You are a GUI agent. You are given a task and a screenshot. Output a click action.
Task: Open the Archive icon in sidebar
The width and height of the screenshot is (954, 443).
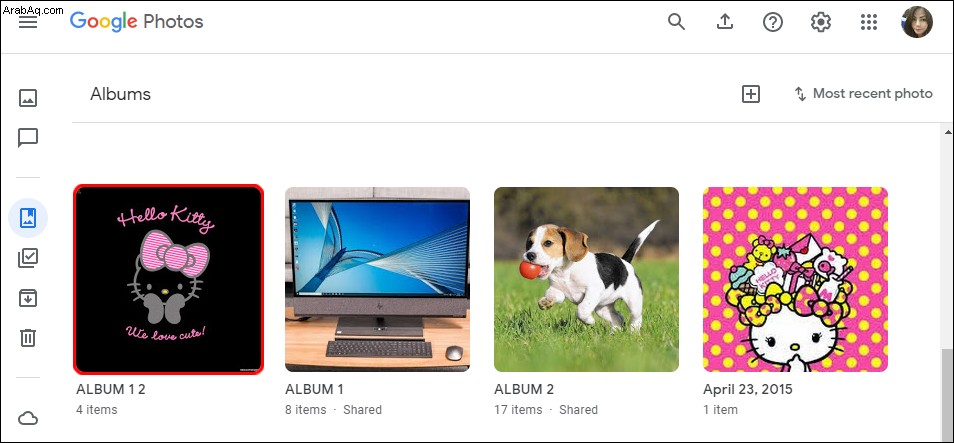28,298
